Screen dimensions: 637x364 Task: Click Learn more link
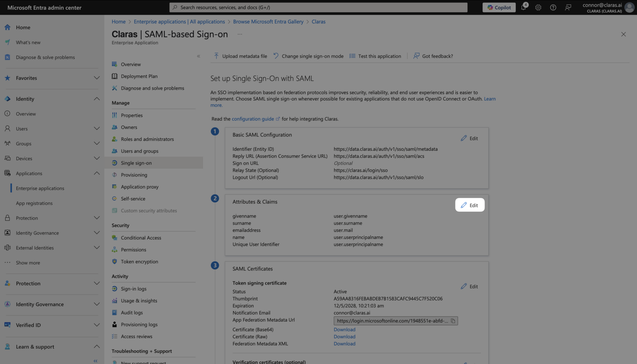click(x=490, y=99)
